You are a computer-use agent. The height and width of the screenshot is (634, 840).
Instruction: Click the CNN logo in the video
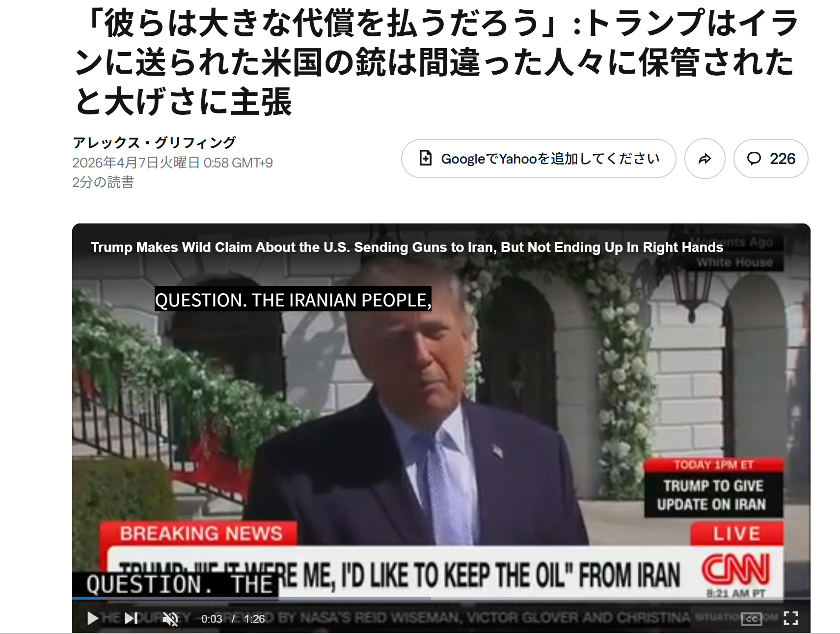coord(735,570)
